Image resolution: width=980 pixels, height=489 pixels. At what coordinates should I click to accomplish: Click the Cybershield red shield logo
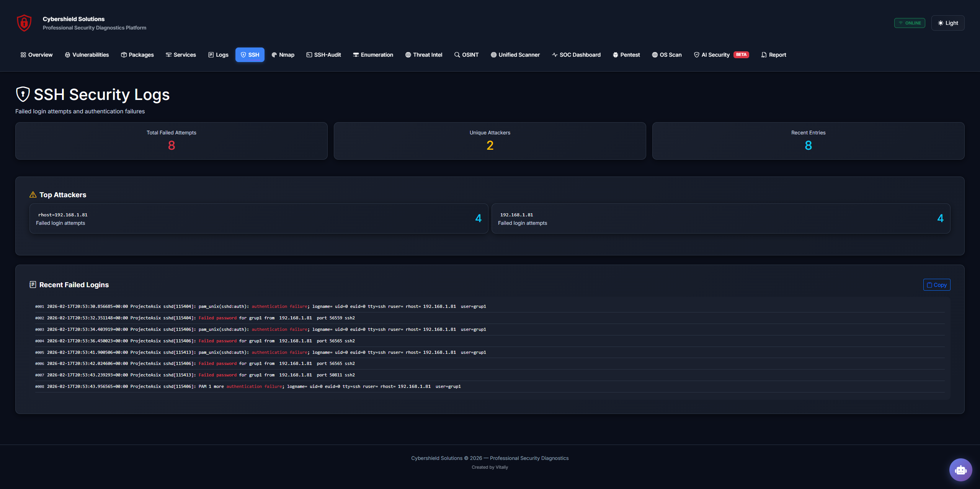click(x=24, y=23)
